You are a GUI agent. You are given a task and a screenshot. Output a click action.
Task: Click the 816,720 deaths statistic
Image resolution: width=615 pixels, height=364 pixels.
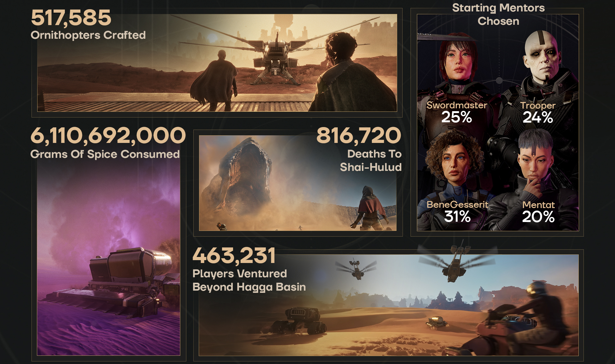click(359, 136)
